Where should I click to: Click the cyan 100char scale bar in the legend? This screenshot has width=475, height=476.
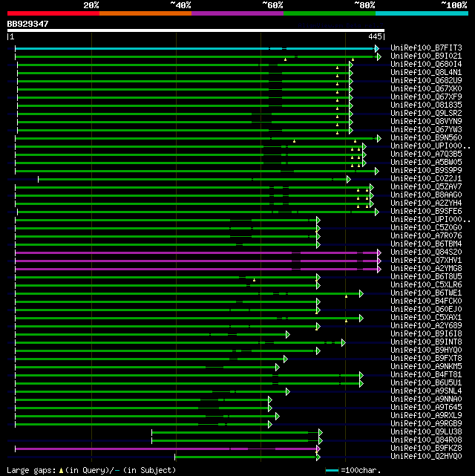(x=332, y=471)
